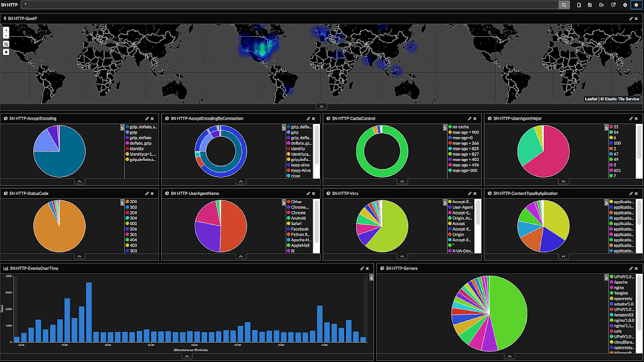
Task: Select the max-age=0 legend entry
Action: click(459, 138)
